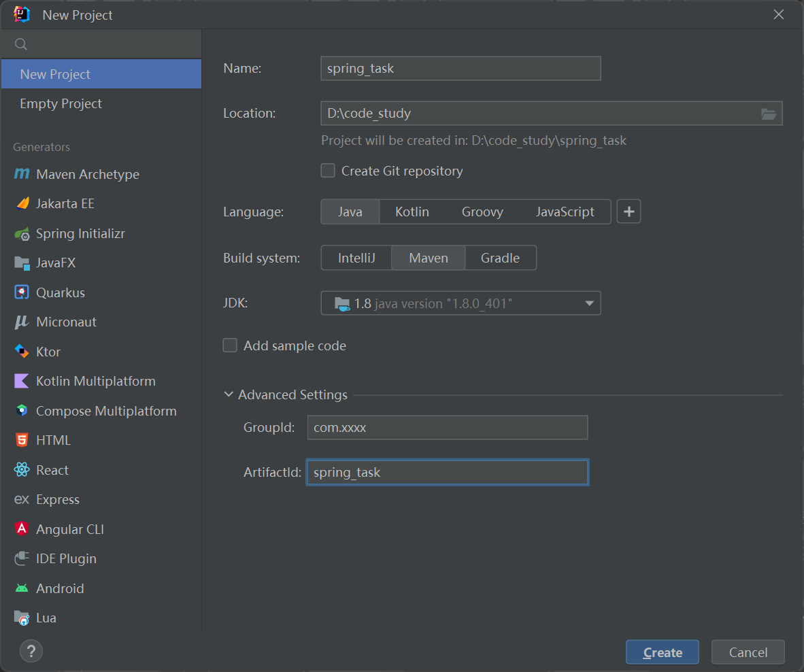The height and width of the screenshot is (672, 804).
Task: Collapse the Advanced Settings section
Action: (x=228, y=394)
